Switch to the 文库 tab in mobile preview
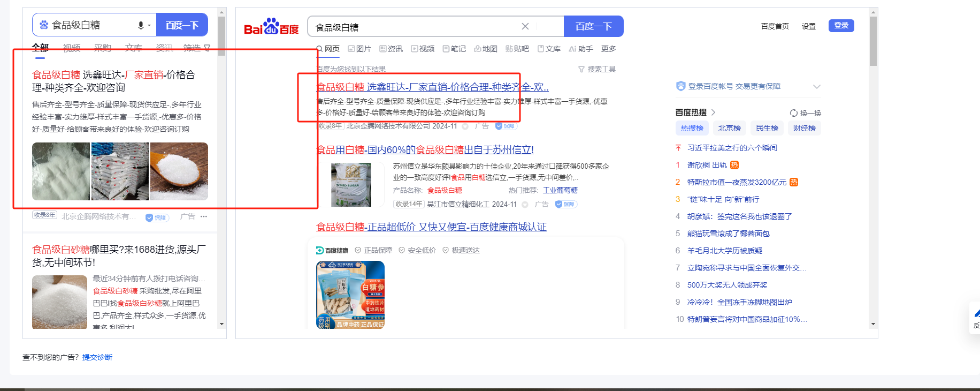This screenshot has width=980, height=391. tap(134, 48)
